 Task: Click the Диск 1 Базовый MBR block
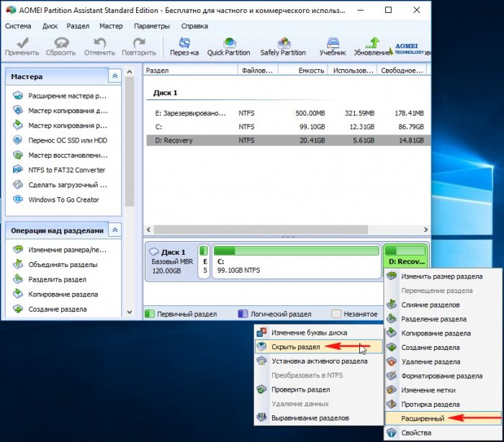click(x=171, y=261)
